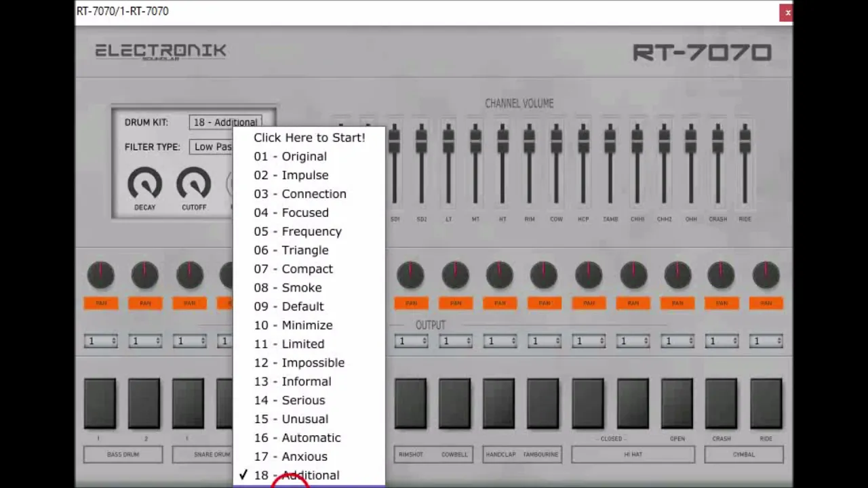The height and width of the screenshot is (488, 868).
Task: Open the Drum Kit dropdown showing 18 - Additional
Action: pos(225,122)
